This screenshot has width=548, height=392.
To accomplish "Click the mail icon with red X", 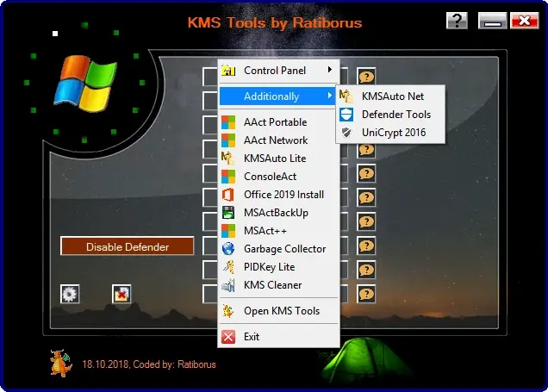I will pyautogui.click(x=121, y=294).
